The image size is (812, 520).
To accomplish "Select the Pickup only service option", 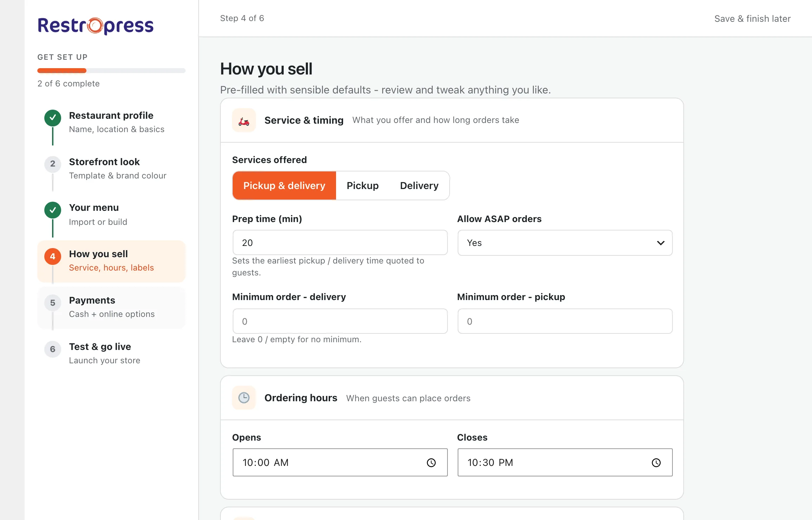I will 363,186.
